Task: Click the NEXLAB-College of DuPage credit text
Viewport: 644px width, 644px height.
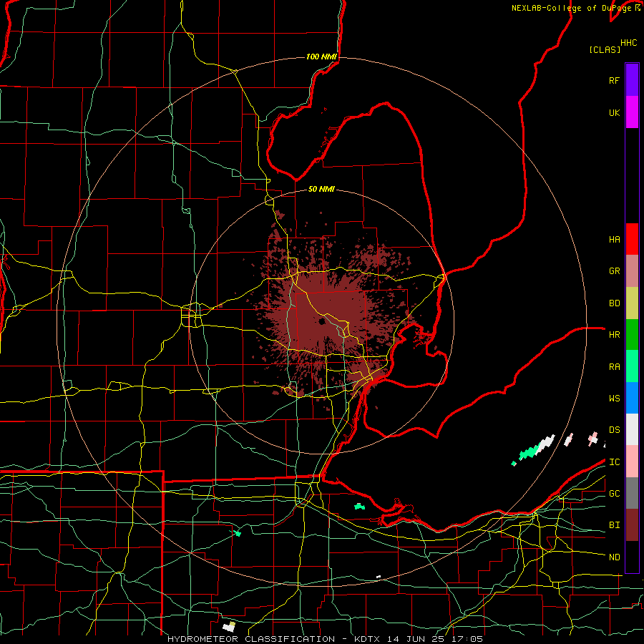Action: click(571, 8)
